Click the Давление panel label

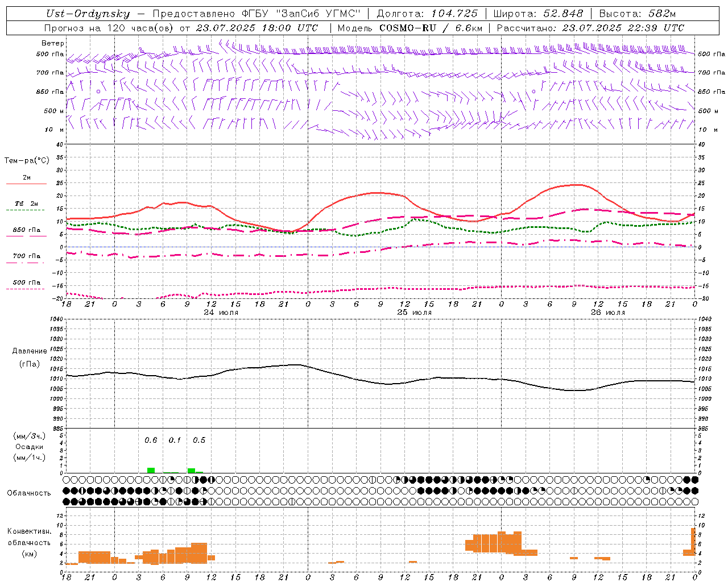[30, 351]
